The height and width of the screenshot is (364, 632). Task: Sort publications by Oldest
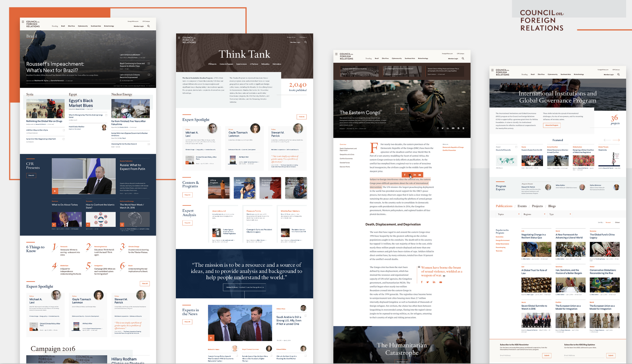pos(617,222)
